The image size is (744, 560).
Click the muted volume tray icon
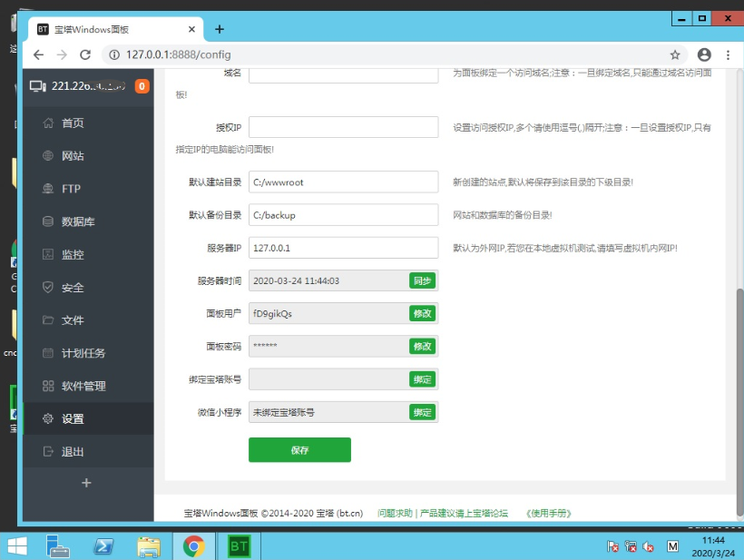click(x=648, y=546)
